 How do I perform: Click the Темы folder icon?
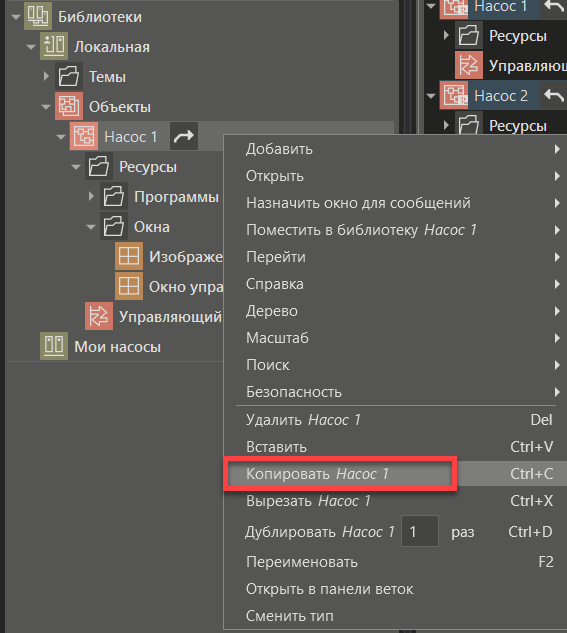click(x=69, y=76)
